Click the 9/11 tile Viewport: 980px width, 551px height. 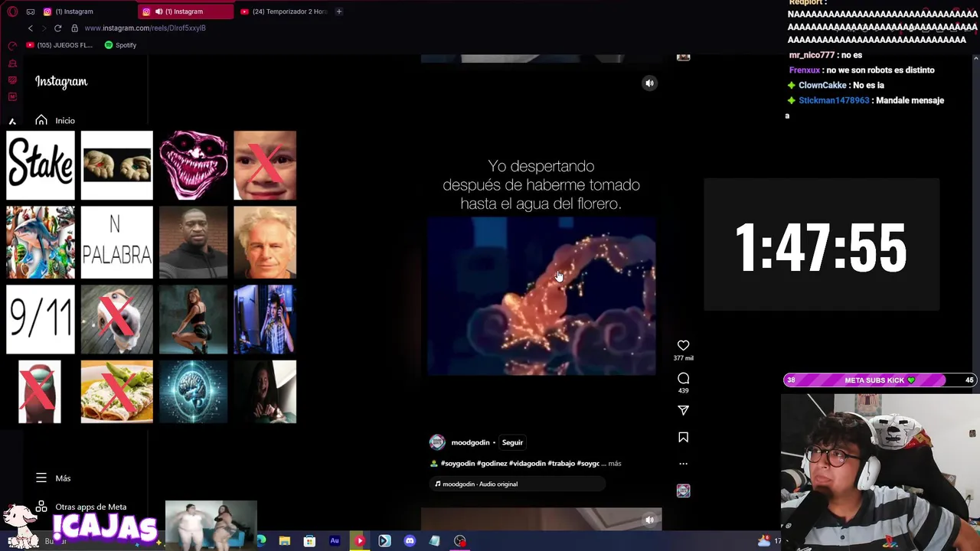41,319
